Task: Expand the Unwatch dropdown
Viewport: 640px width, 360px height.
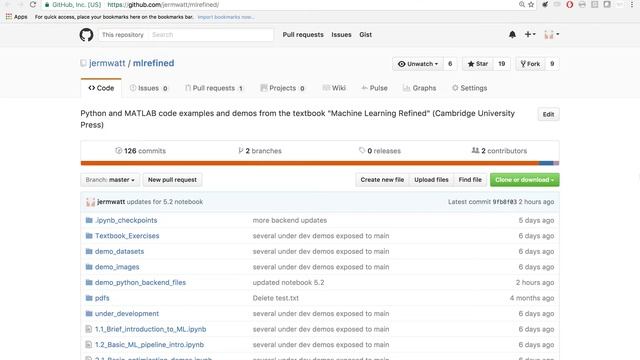Action: 418,64
